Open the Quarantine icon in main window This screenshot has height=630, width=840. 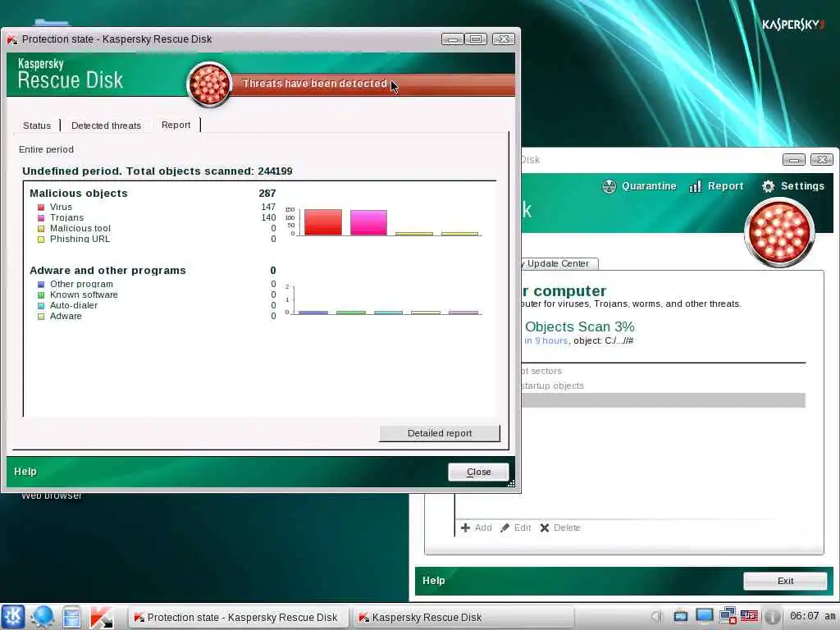click(609, 186)
